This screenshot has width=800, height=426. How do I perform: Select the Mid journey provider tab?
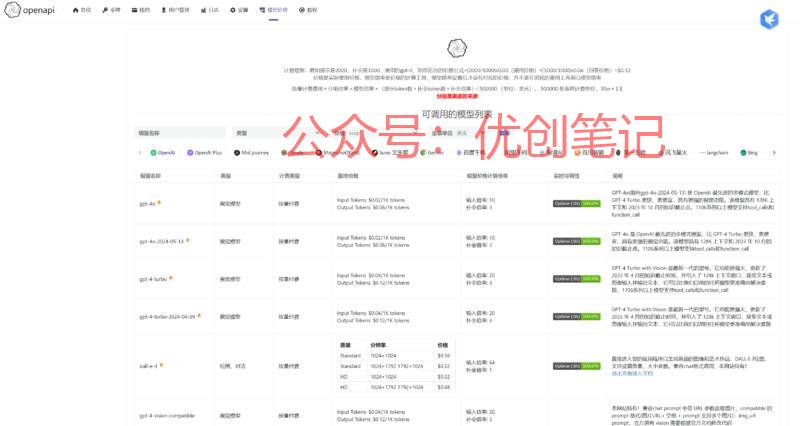251,153
